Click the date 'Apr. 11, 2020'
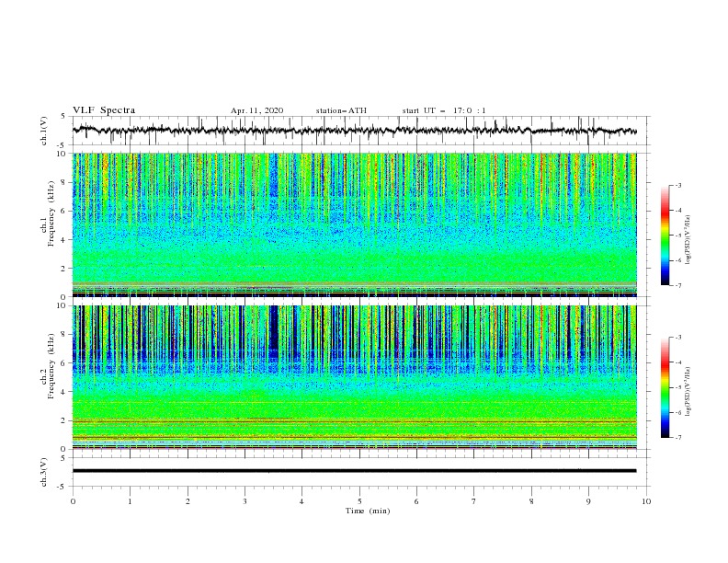The height and width of the screenshot is (563, 728). click(256, 110)
